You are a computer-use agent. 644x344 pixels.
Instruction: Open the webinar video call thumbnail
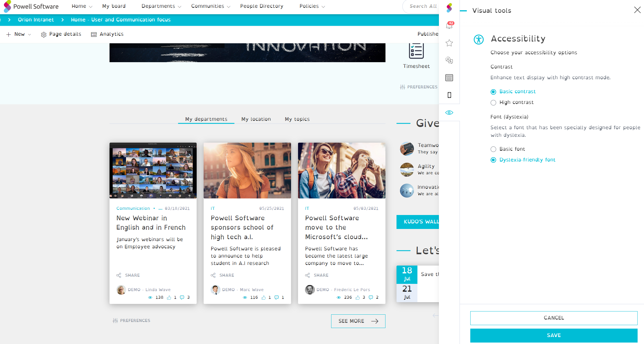pos(153,171)
